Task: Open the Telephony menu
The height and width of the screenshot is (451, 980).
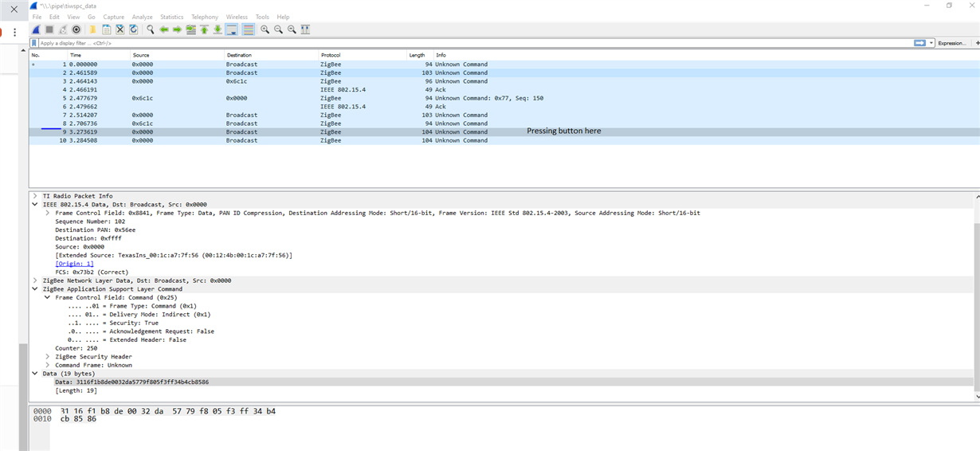Action: 204,17
